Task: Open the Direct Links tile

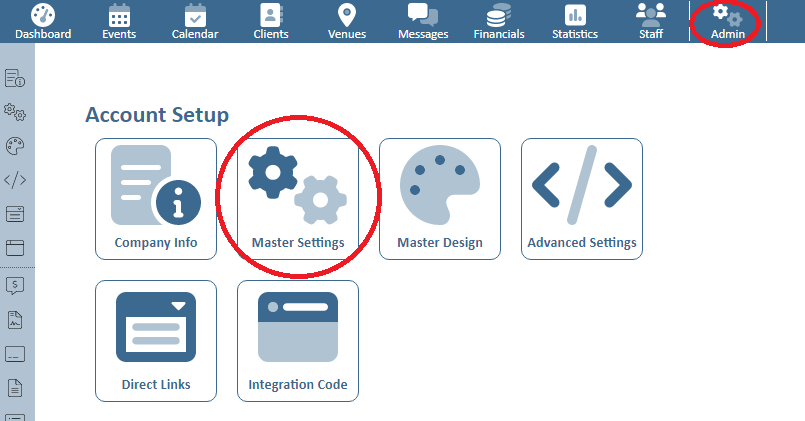Action: (156, 340)
